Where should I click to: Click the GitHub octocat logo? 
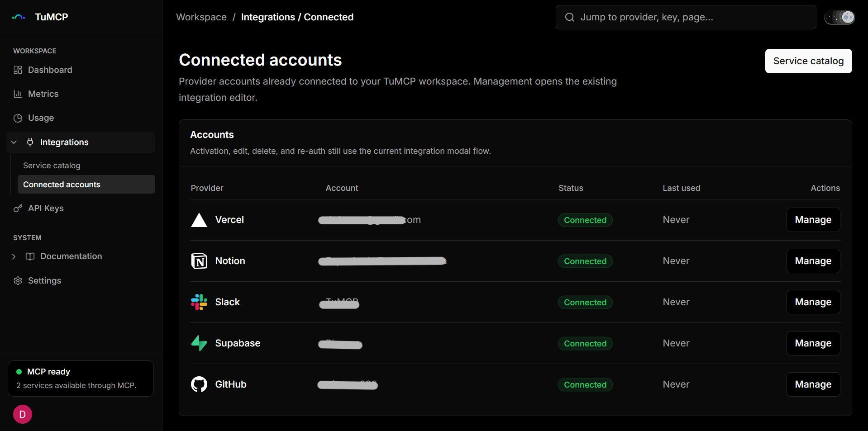click(x=199, y=384)
